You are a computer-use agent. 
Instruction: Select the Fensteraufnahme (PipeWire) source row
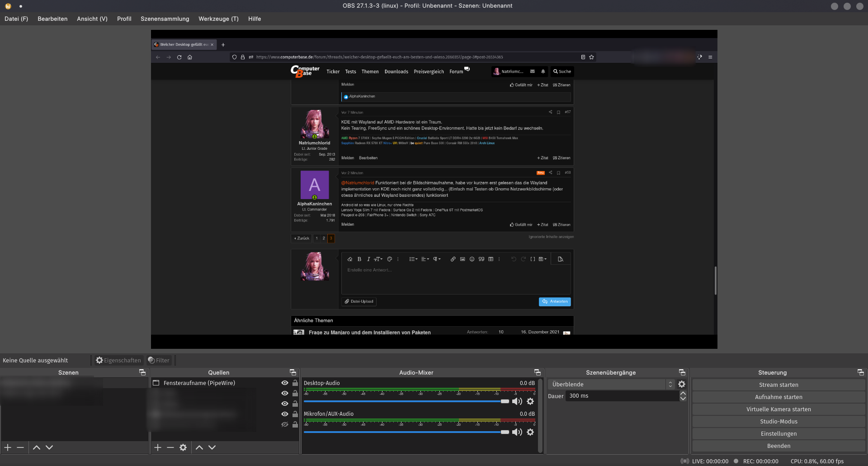pyautogui.click(x=224, y=383)
